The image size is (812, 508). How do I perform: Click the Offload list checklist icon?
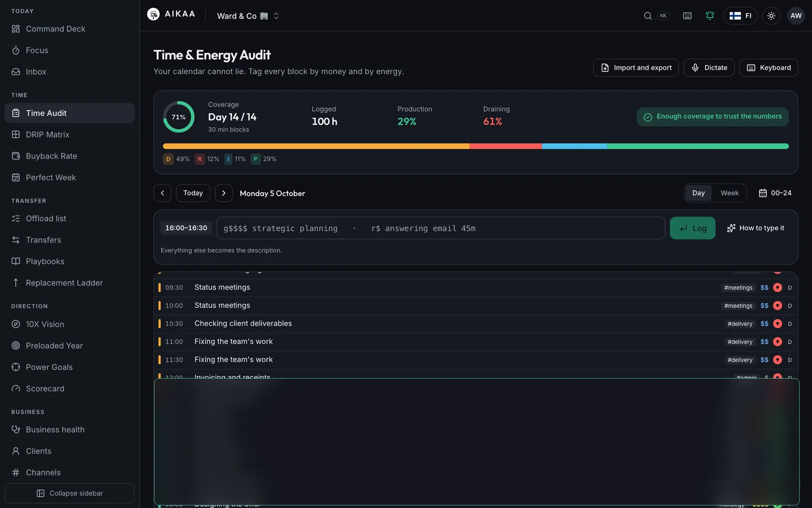[16, 218]
